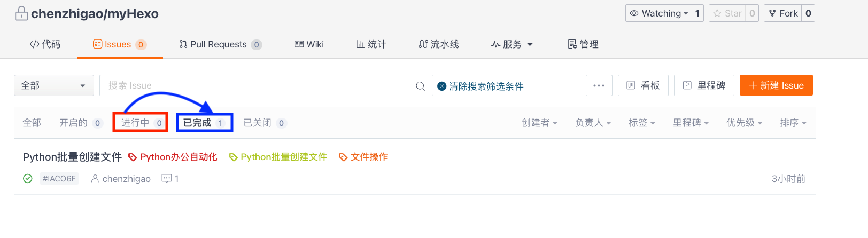Open the 看板 board view
The image size is (868, 238).
tap(643, 85)
